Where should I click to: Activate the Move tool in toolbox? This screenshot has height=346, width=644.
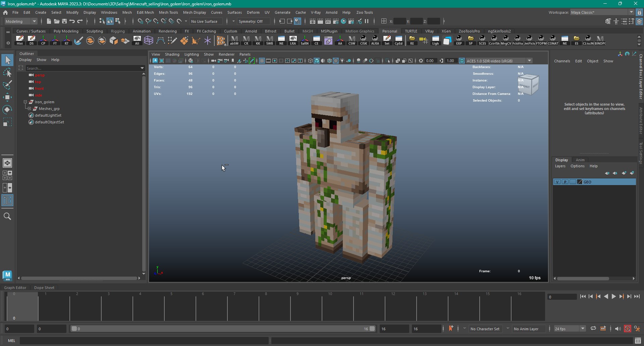tap(7, 97)
